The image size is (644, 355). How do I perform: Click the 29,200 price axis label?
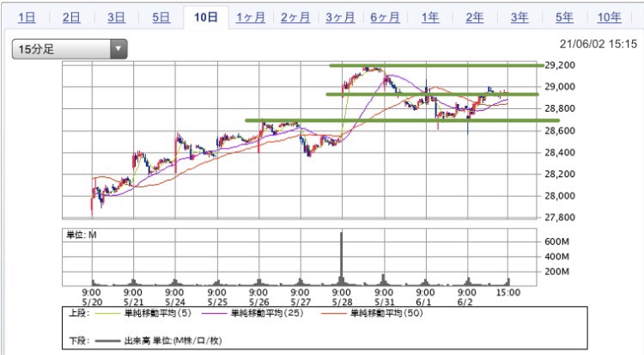point(560,65)
